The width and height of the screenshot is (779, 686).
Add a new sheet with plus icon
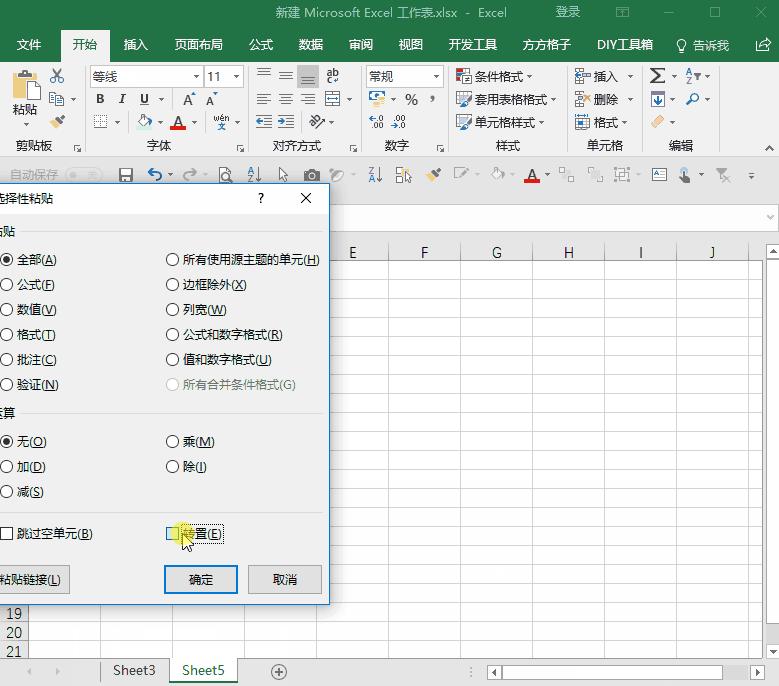coord(279,672)
